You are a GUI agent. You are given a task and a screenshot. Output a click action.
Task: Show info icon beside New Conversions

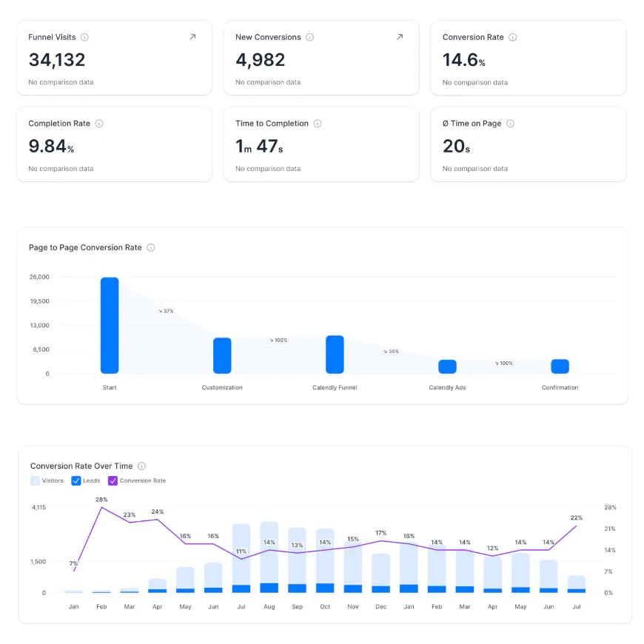pos(309,37)
